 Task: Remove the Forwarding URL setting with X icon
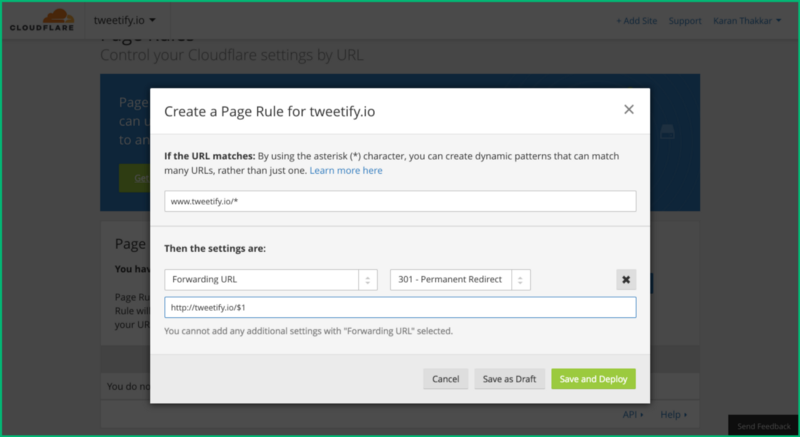(x=626, y=279)
